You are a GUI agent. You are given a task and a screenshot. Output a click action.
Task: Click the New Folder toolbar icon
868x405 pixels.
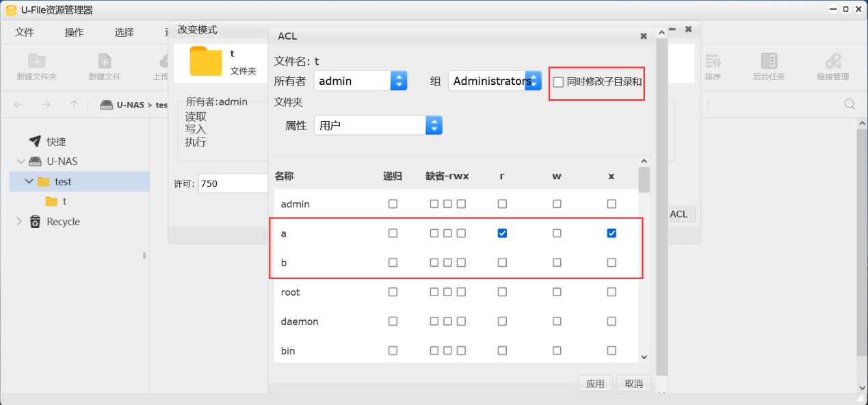36,62
